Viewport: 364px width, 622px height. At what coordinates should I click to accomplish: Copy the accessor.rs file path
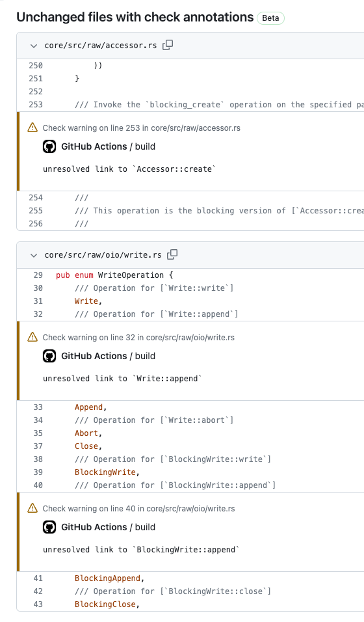[x=168, y=46]
